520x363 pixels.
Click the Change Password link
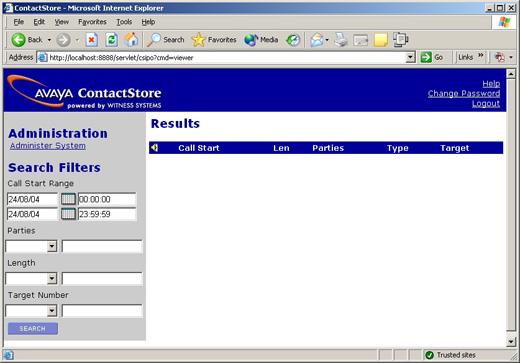tap(464, 94)
